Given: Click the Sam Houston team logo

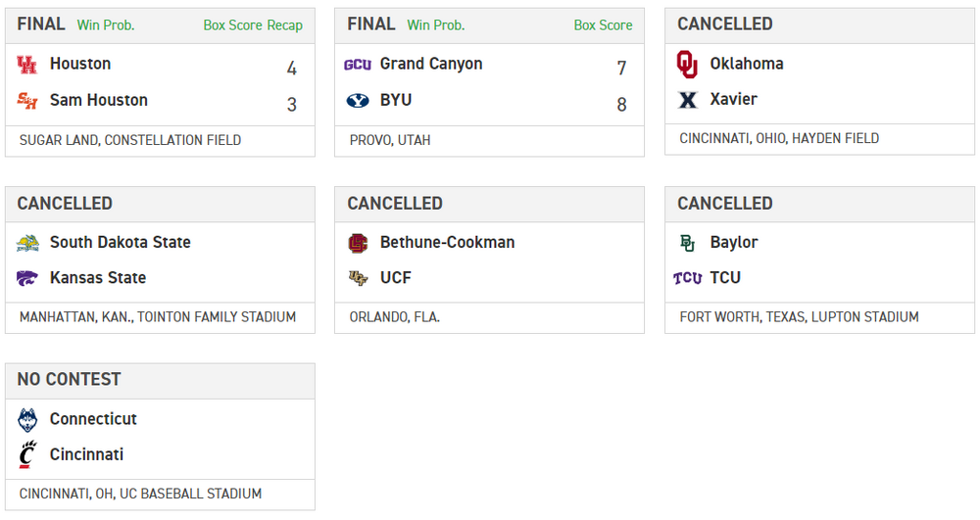Looking at the screenshot, I should coord(26,100).
